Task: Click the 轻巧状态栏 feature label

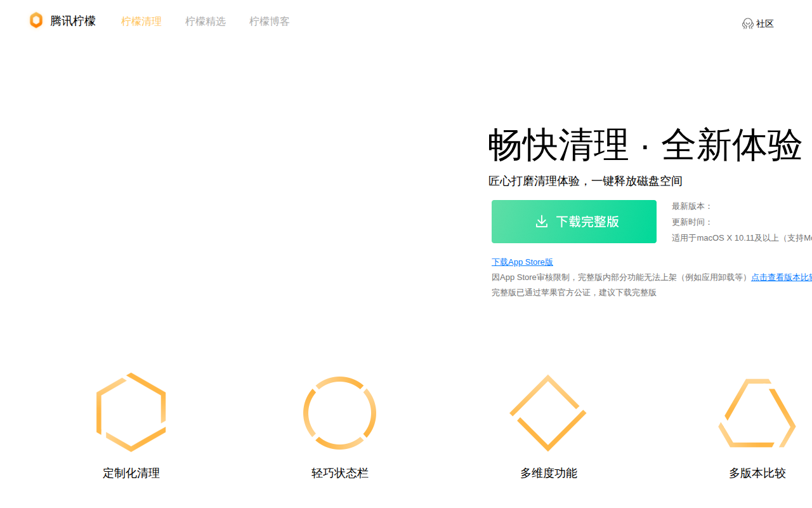Action: (x=340, y=473)
